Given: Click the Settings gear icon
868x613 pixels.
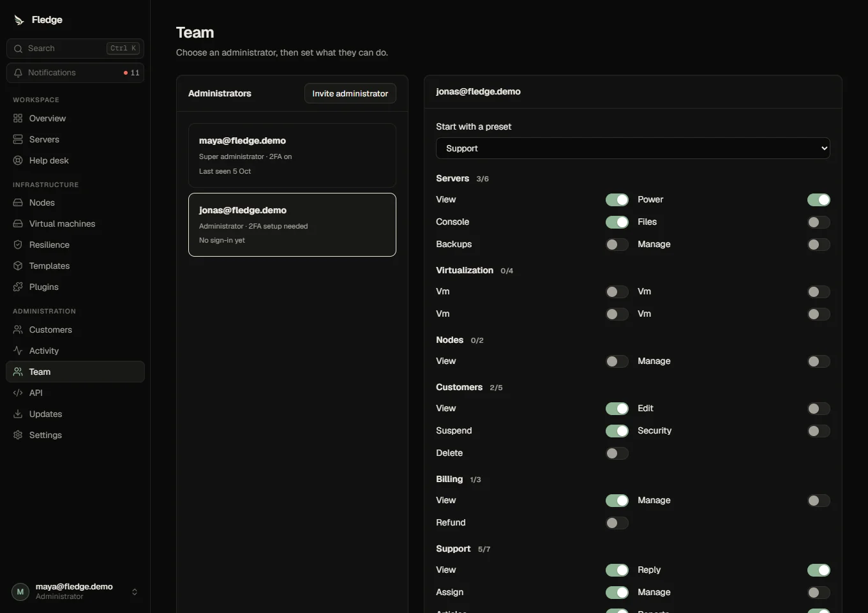Looking at the screenshot, I should click(x=18, y=435).
